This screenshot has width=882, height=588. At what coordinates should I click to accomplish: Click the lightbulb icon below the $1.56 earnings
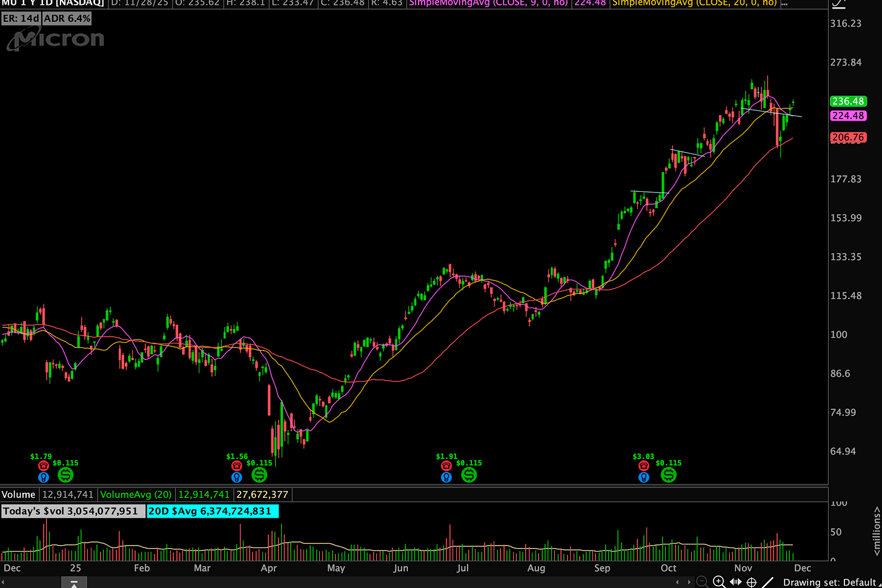[x=236, y=477]
